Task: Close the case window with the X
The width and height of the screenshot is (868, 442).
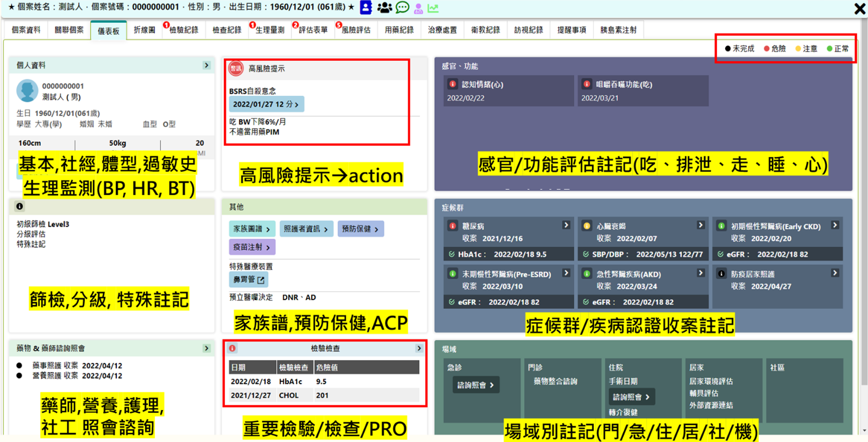Action: click(860, 9)
